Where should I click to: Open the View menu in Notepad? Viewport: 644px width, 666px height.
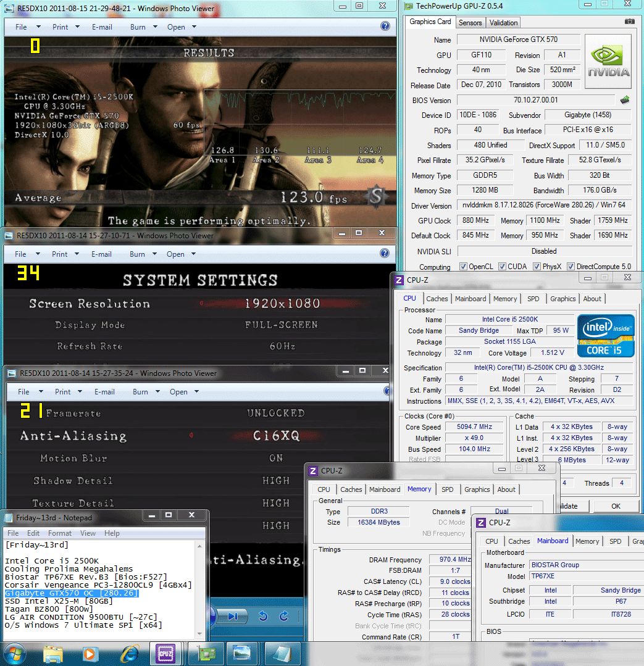click(88, 533)
